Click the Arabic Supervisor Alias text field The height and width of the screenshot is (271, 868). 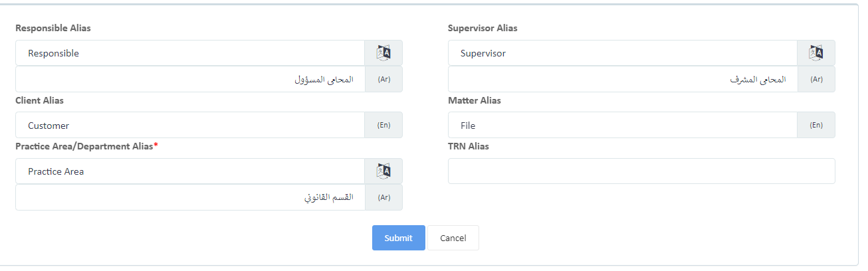coord(623,79)
